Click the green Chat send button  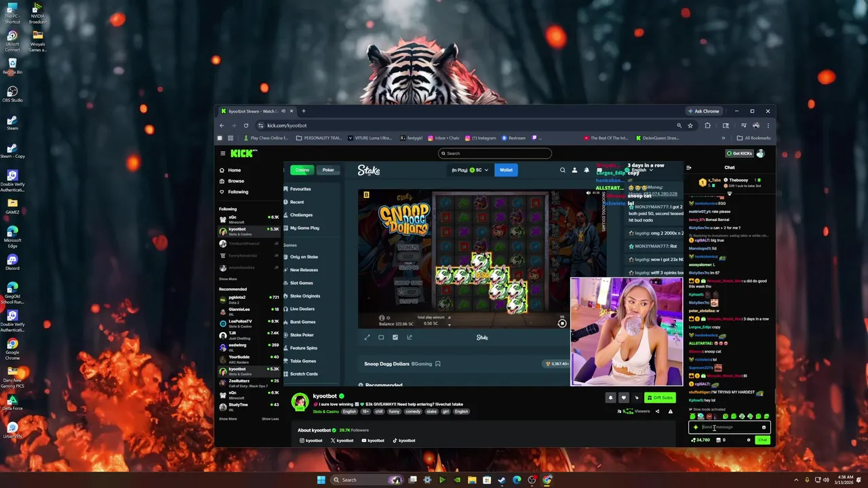[763, 440]
